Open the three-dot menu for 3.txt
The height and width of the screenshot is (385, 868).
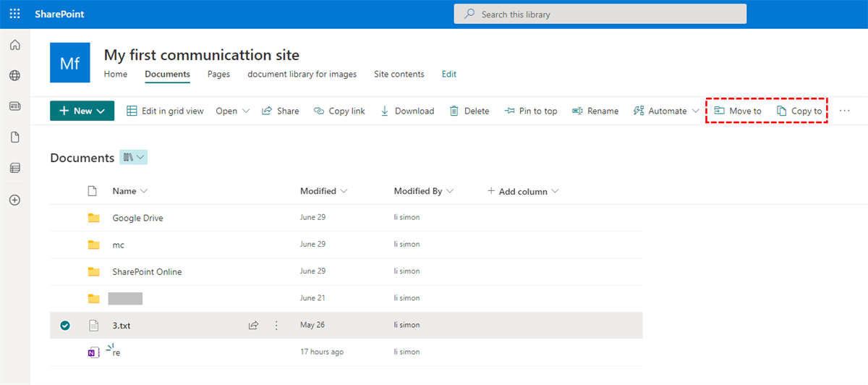point(276,326)
